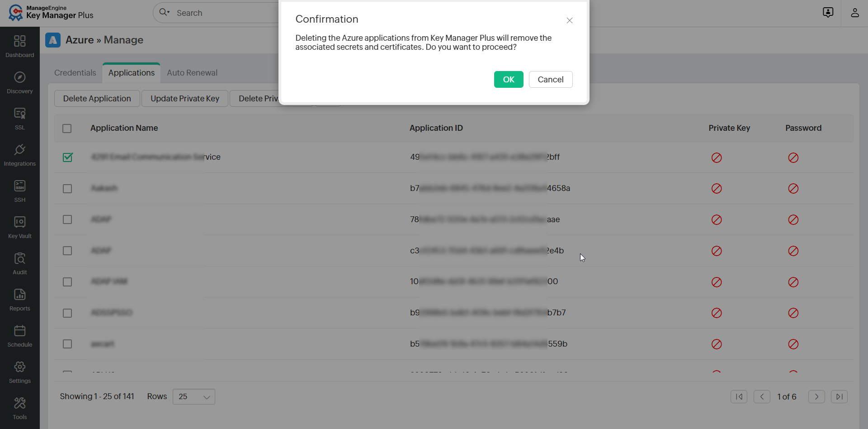
Task: Open the Auto Renewal tab
Action: 192,72
